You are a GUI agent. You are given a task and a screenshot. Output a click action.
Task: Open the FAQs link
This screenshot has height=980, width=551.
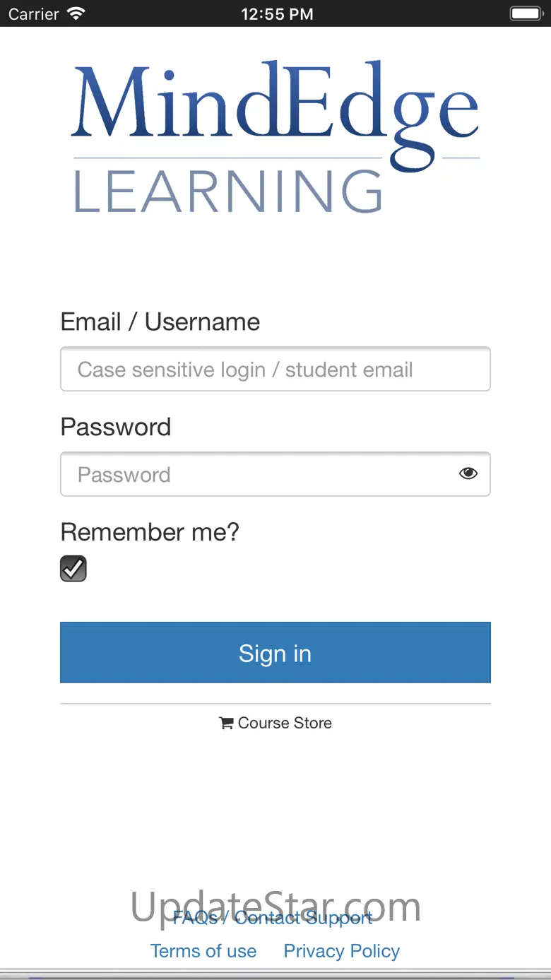pos(196,919)
